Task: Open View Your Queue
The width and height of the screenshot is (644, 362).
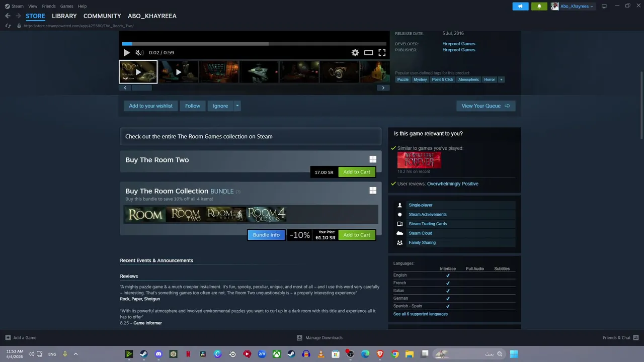Action: pos(486,106)
